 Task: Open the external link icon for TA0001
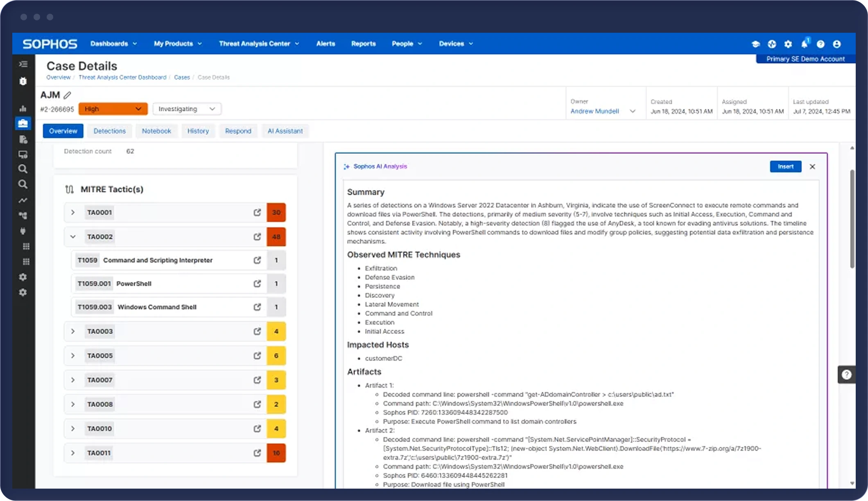[257, 212]
